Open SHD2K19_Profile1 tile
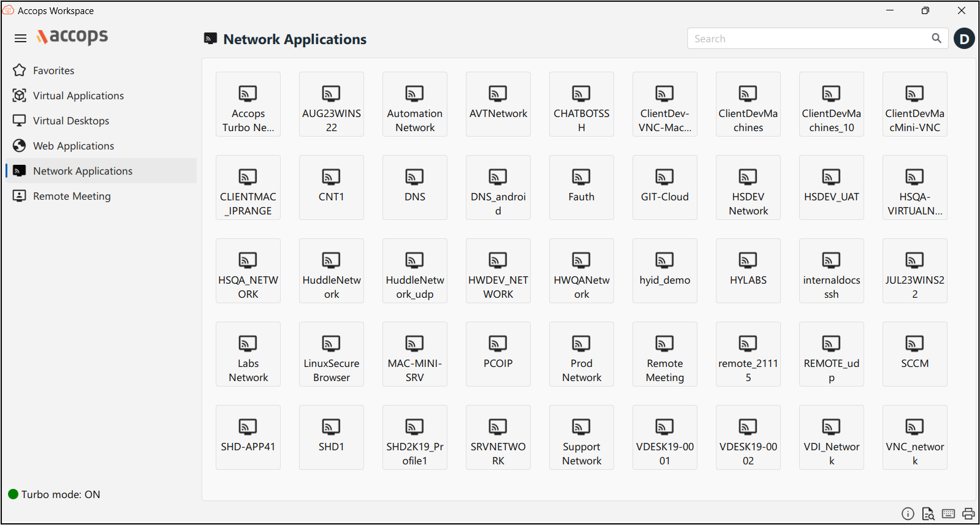This screenshot has width=980, height=525. (x=415, y=437)
